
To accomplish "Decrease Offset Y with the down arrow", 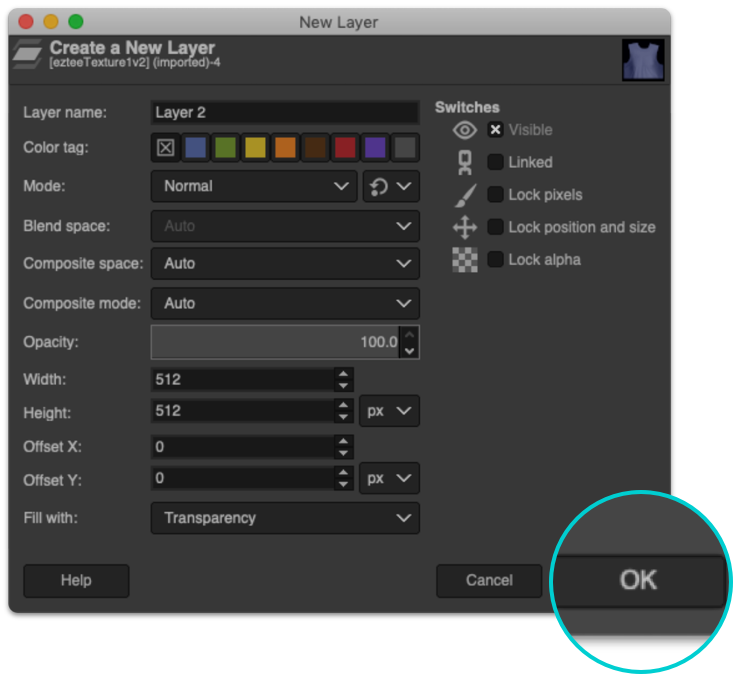I will [344, 485].
